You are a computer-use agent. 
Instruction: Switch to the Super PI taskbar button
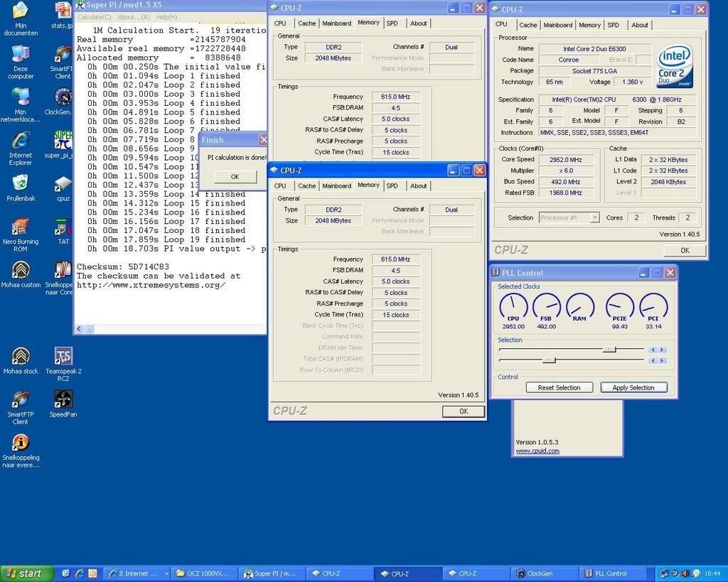(x=273, y=573)
